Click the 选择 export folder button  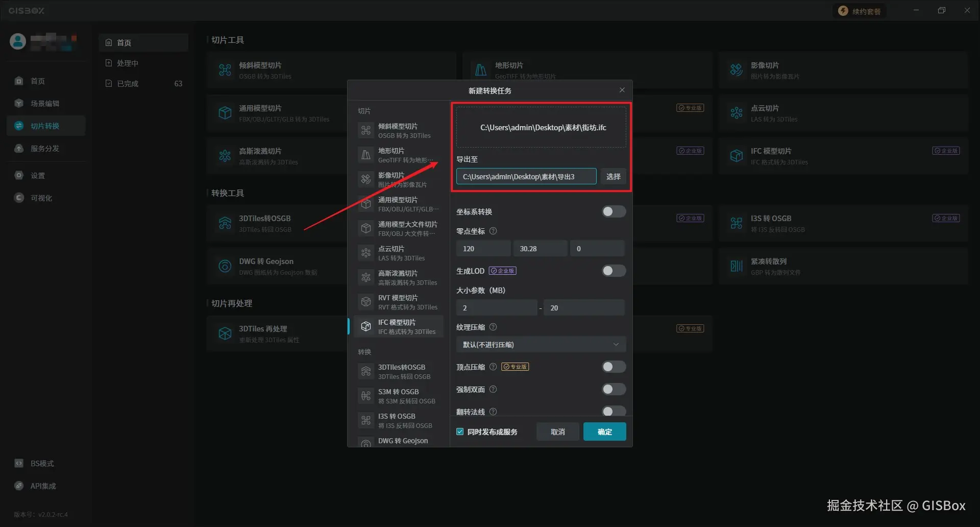613,176
